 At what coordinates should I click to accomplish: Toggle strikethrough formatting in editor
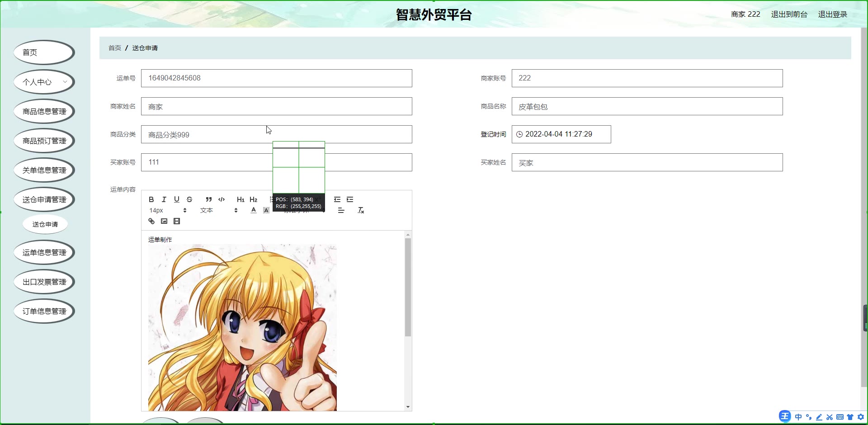[x=189, y=199]
